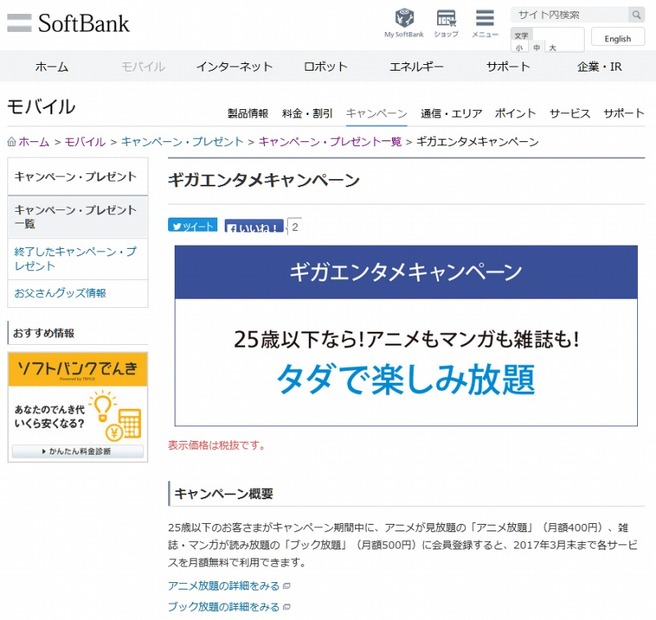Click the ギガエンタメキャンペーン page title heading

[264, 180]
